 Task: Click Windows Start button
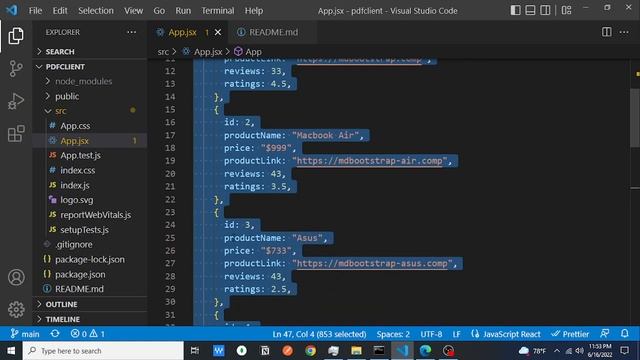pyautogui.click(x=11, y=351)
